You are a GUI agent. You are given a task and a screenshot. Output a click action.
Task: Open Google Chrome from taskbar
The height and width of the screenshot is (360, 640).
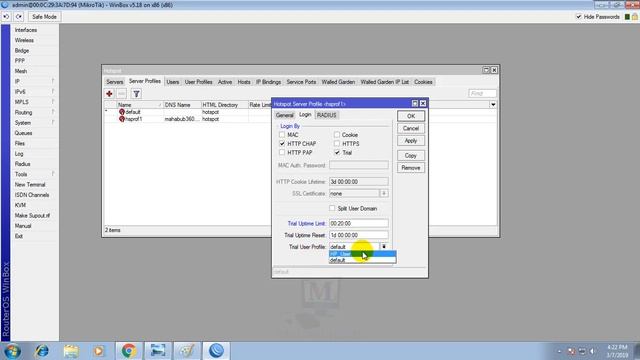pos(129,351)
